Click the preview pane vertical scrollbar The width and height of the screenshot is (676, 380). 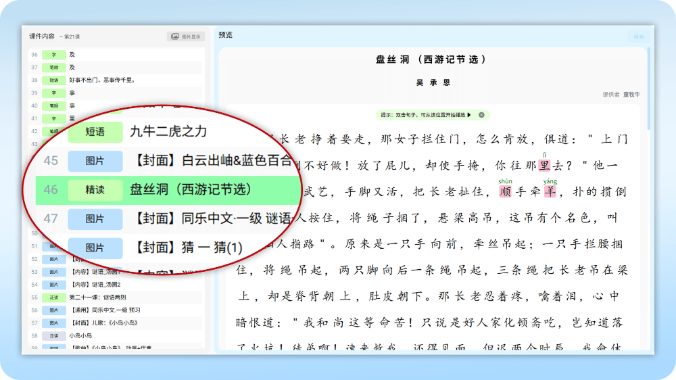click(649, 89)
